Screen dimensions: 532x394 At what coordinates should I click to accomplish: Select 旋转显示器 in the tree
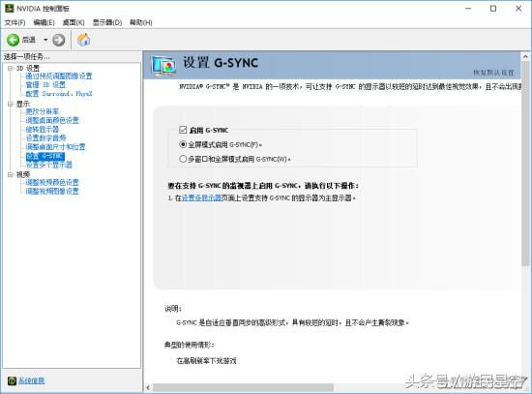pyautogui.click(x=42, y=129)
